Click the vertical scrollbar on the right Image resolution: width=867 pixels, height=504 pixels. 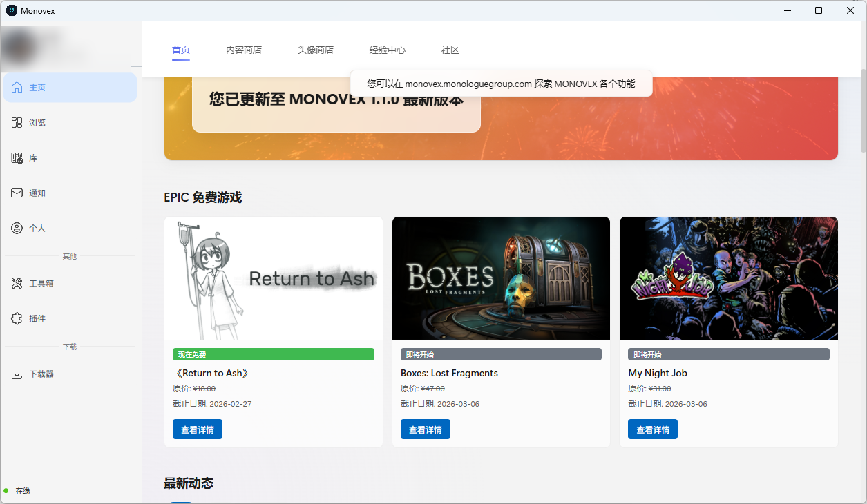tap(863, 110)
